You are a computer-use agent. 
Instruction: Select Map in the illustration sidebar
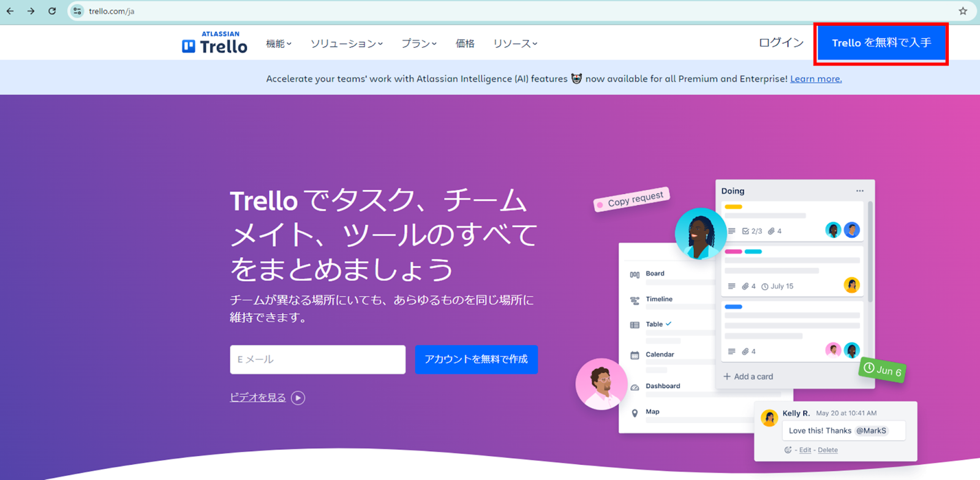coord(652,412)
